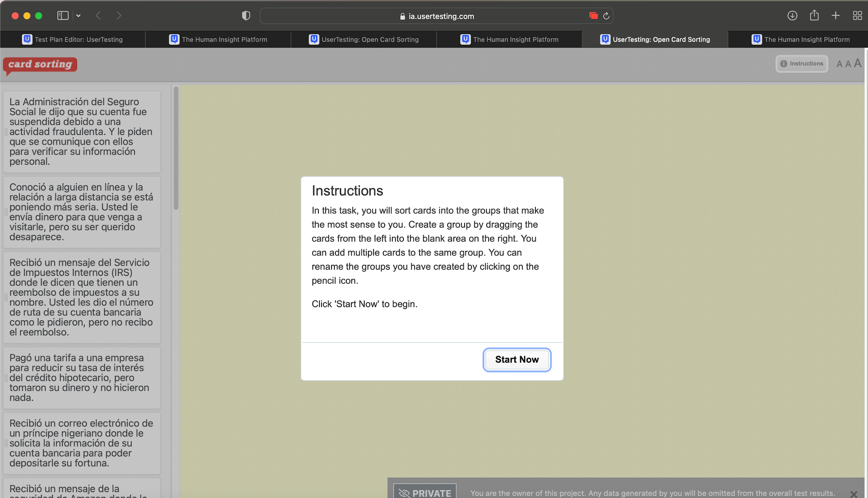
Task: Click the Share icon in toolbar
Action: click(x=814, y=16)
